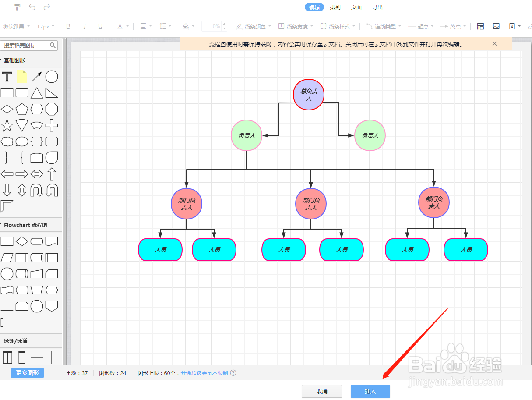Click the insert image icon

(496, 26)
